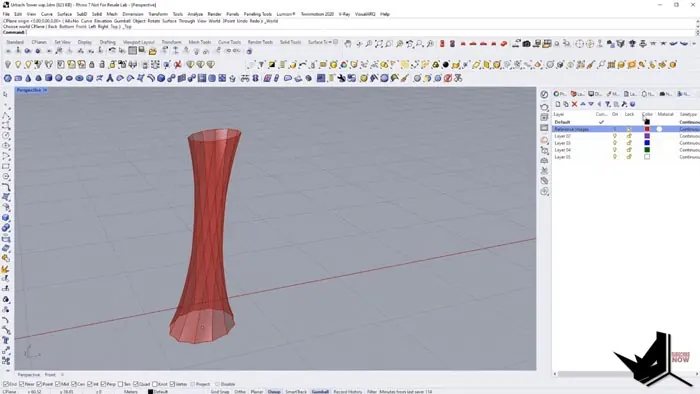700x394 pixels.
Task: Click the Cone solid tool icon
Action: (x=28, y=78)
